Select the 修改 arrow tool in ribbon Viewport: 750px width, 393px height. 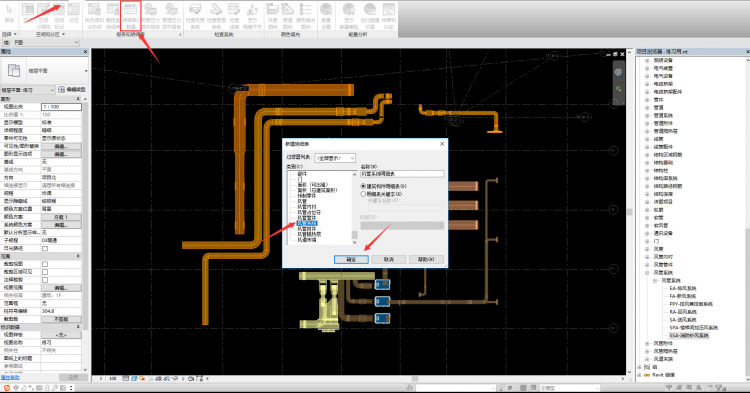[x=9, y=14]
